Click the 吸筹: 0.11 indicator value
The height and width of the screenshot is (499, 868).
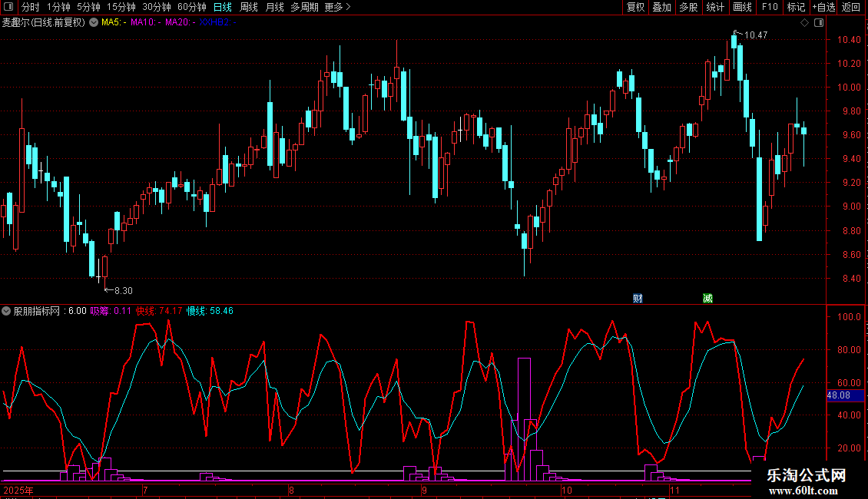pyautogui.click(x=111, y=311)
